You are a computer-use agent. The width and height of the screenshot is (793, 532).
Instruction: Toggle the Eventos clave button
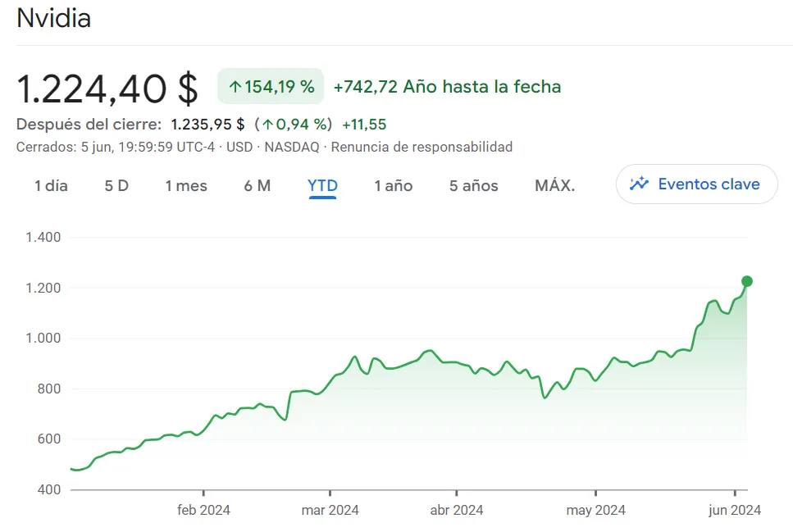point(696,184)
